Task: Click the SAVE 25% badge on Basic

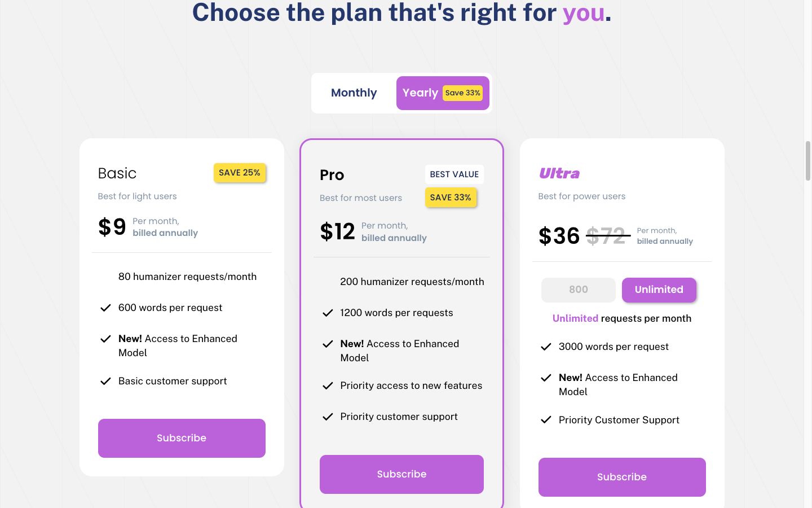Action: click(x=240, y=173)
